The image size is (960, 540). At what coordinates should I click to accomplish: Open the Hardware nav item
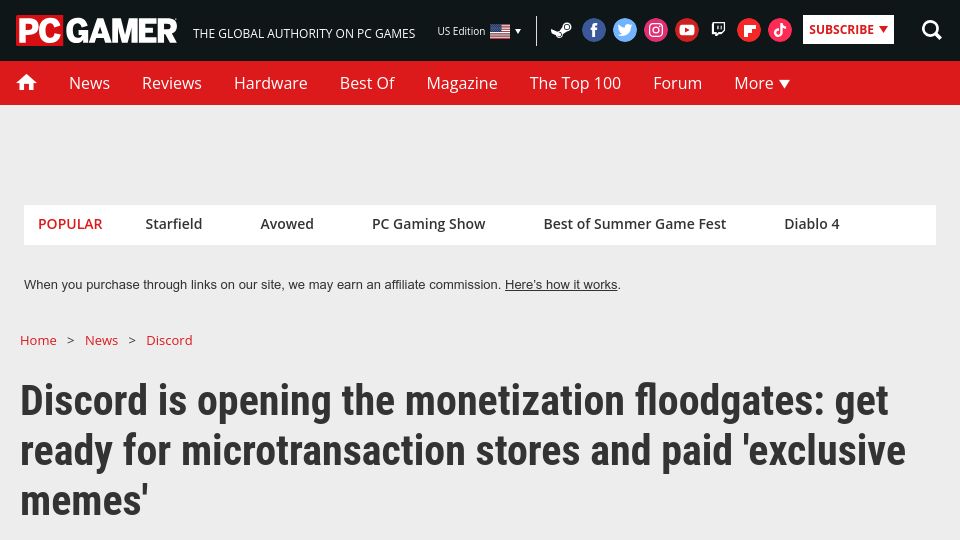point(271,83)
